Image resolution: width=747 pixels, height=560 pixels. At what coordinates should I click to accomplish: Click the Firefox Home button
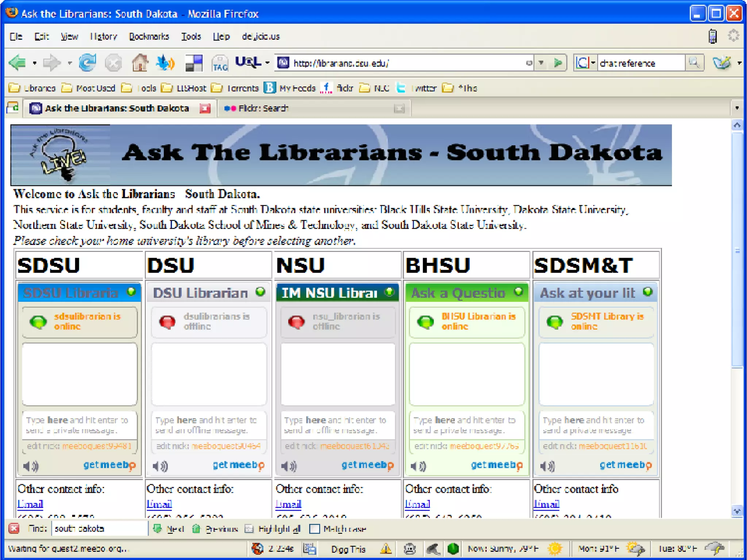140,63
